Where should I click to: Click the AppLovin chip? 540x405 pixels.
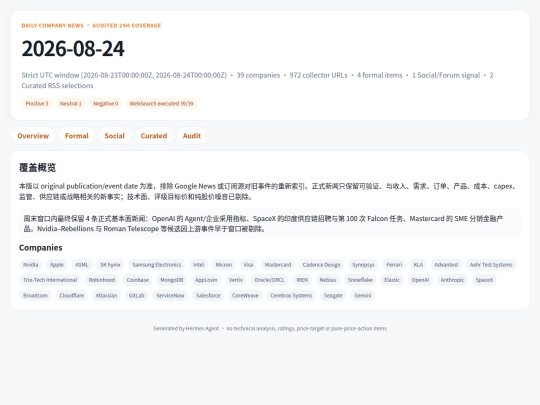pyautogui.click(x=206, y=280)
